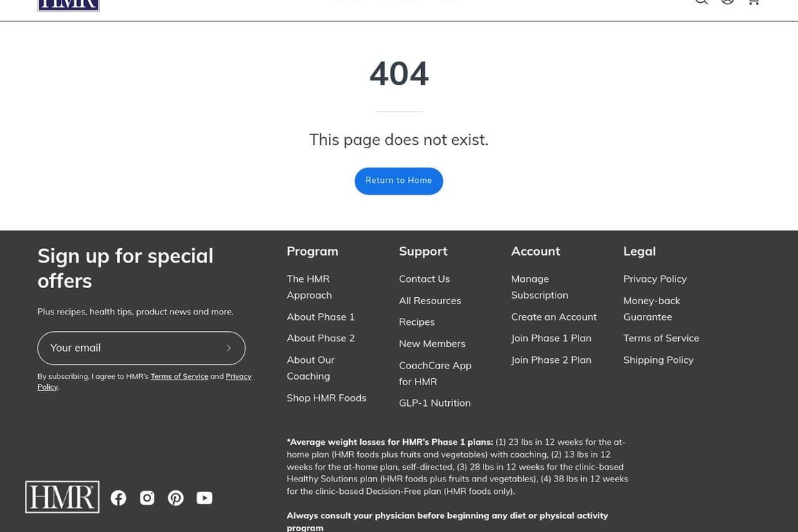
Task: View the Shipping Policy page
Action: [658, 360]
